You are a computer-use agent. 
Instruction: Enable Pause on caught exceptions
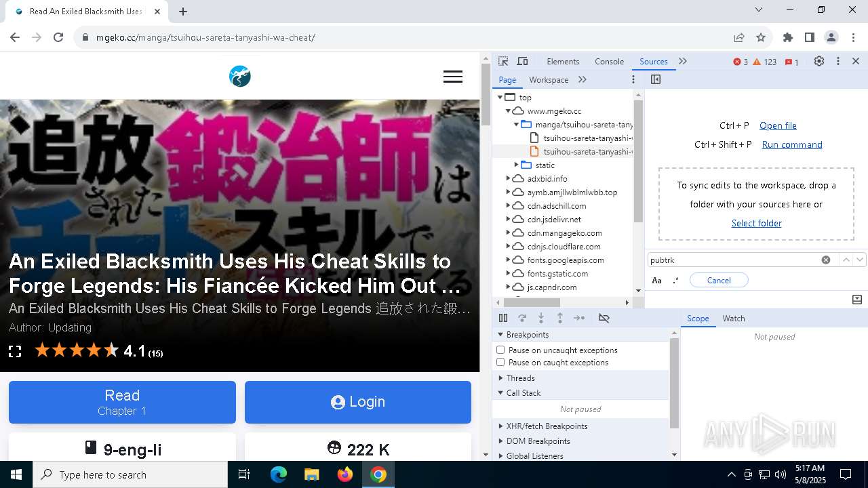(x=500, y=363)
